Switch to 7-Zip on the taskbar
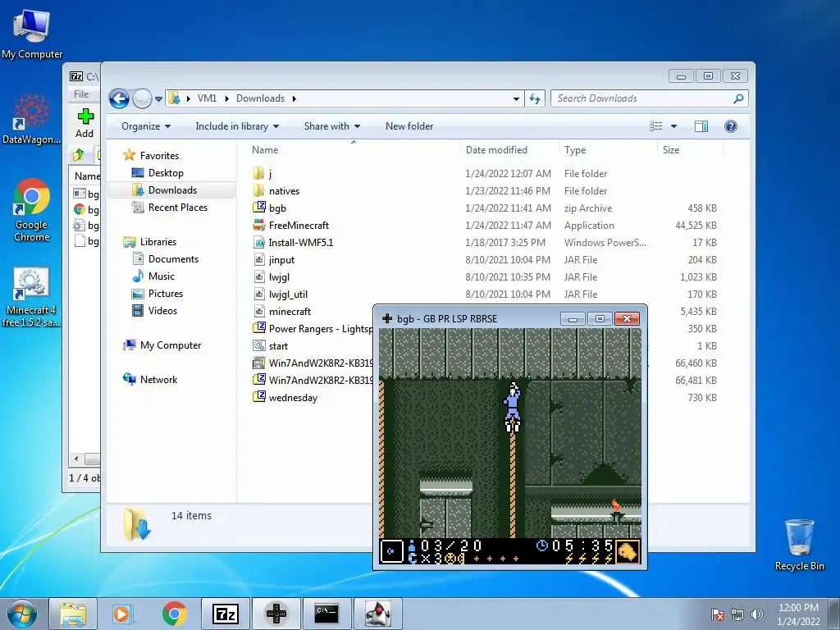840x630 pixels. click(225, 614)
